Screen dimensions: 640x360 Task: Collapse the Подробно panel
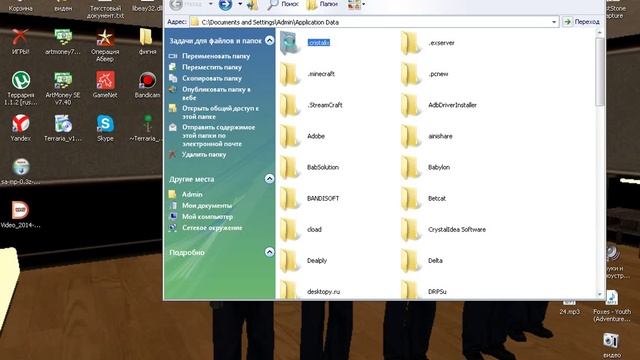coord(269,252)
